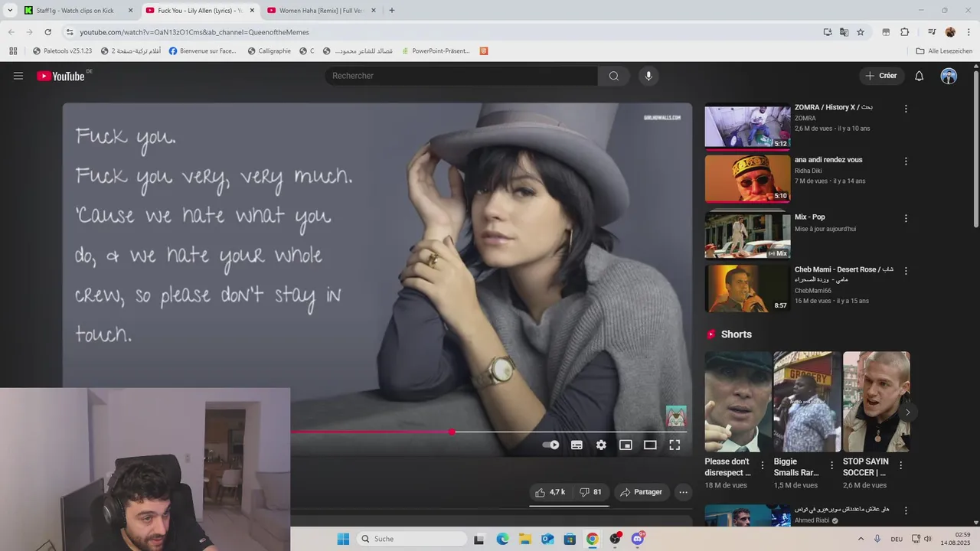Open options for Please don't disrespect short

762,465
